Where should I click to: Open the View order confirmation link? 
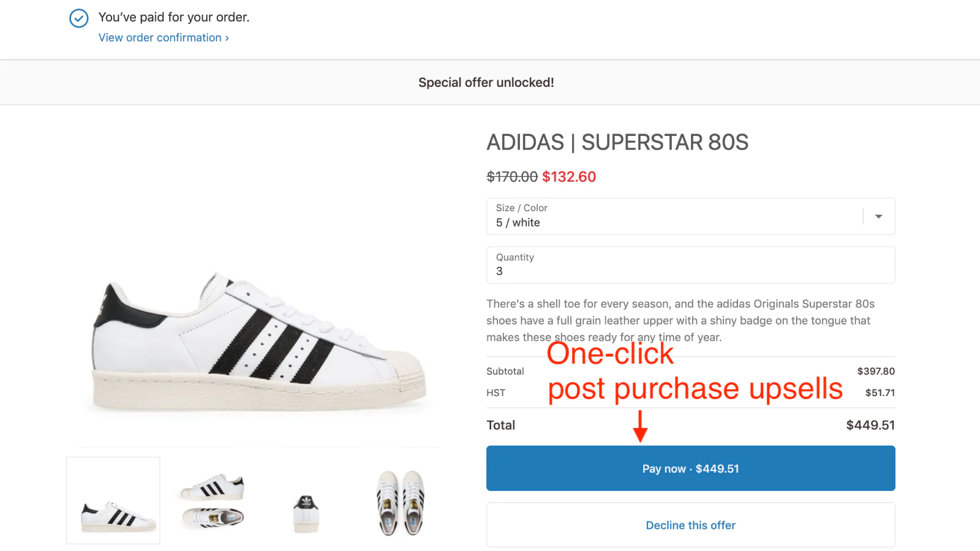(x=163, y=38)
